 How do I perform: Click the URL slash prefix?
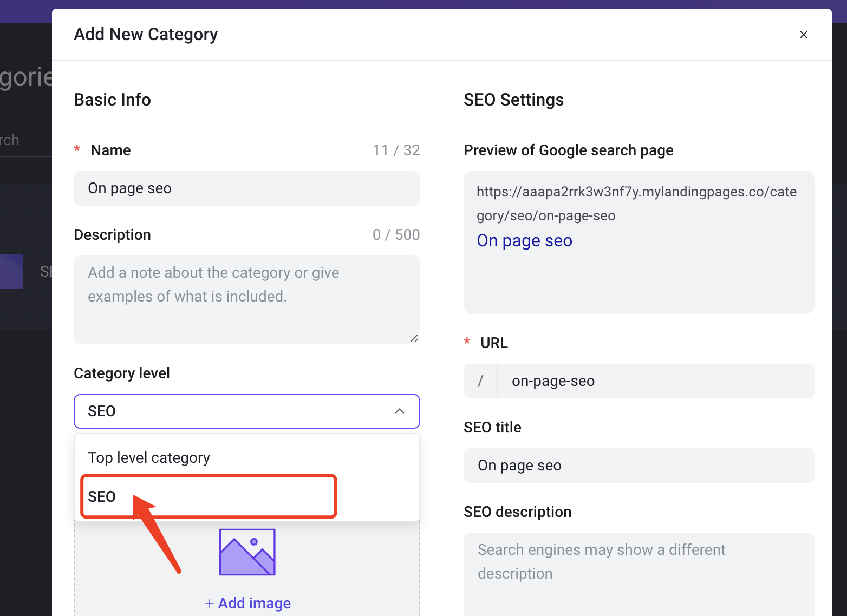tap(480, 381)
